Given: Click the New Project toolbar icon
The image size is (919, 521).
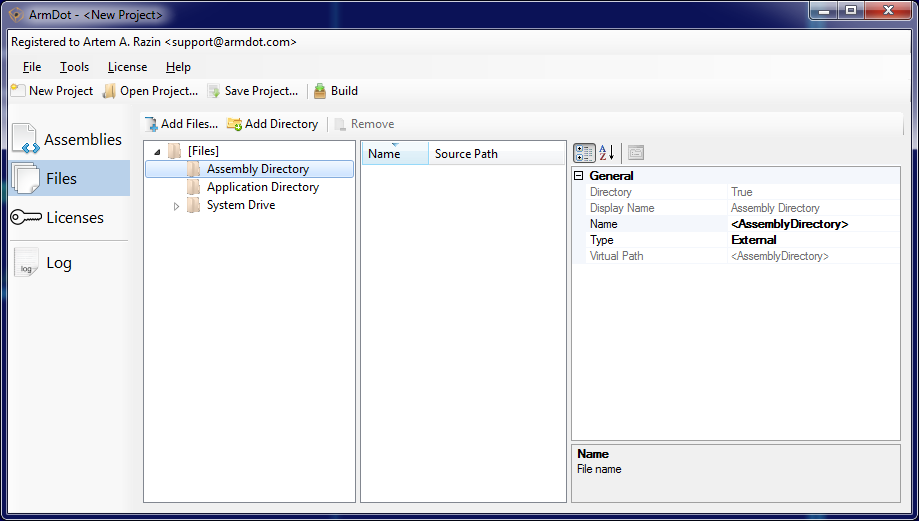Looking at the screenshot, I should click(x=18, y=91).
